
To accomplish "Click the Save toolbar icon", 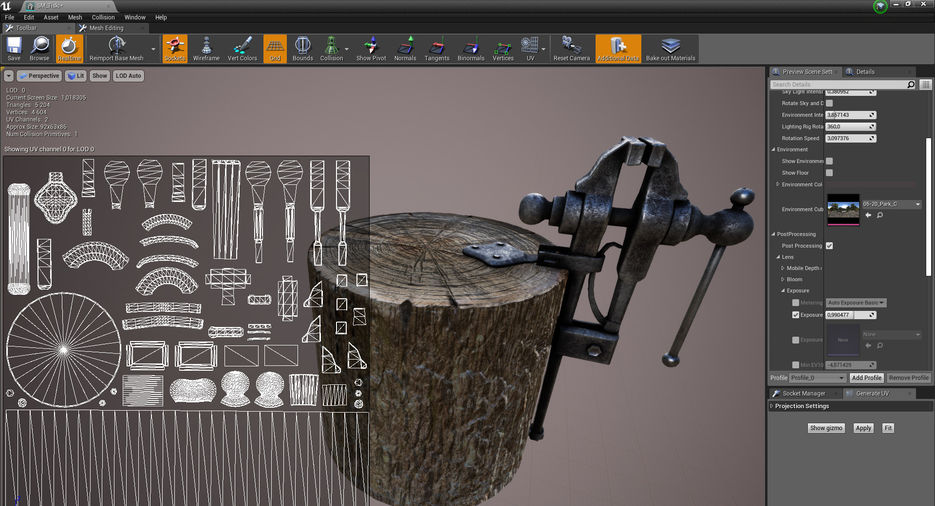I will [14, 49].
